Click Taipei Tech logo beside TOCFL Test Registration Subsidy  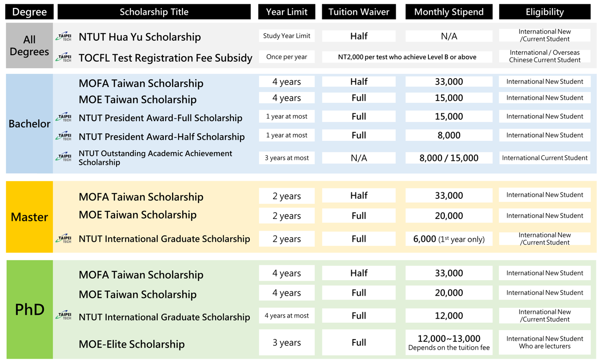[x=64, y=58]
